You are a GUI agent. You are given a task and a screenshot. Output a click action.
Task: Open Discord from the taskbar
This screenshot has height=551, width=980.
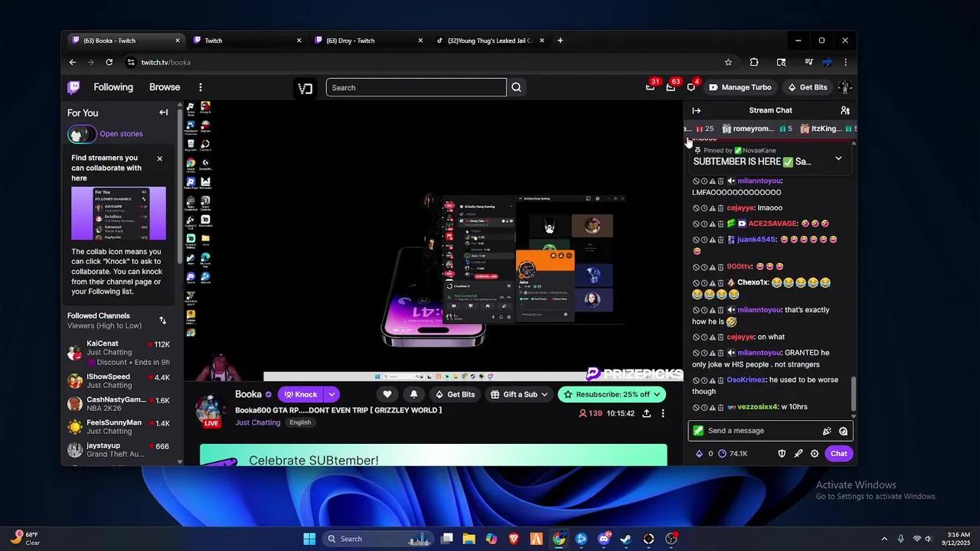[x=604, y=539]
